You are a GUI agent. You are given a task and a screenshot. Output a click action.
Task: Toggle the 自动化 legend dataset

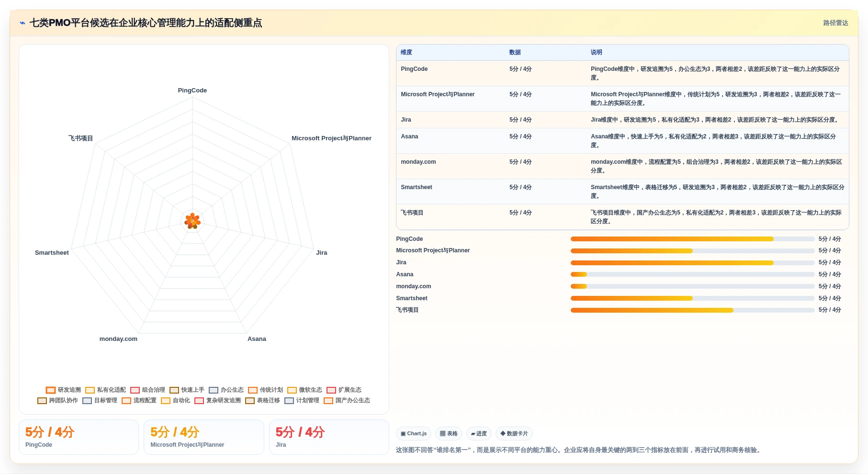coord(175,401)
